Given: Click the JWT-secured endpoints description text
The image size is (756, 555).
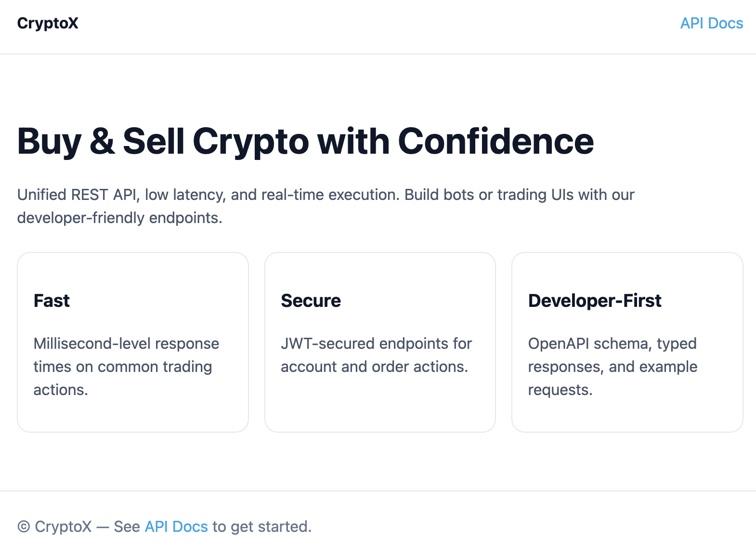Looking at the screenshot, I should (376, 355).
